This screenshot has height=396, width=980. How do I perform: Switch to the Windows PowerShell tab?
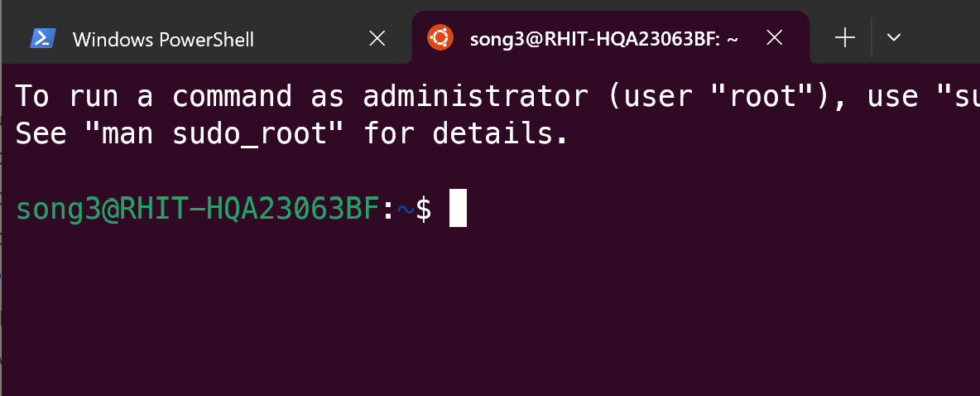(163, 39)
